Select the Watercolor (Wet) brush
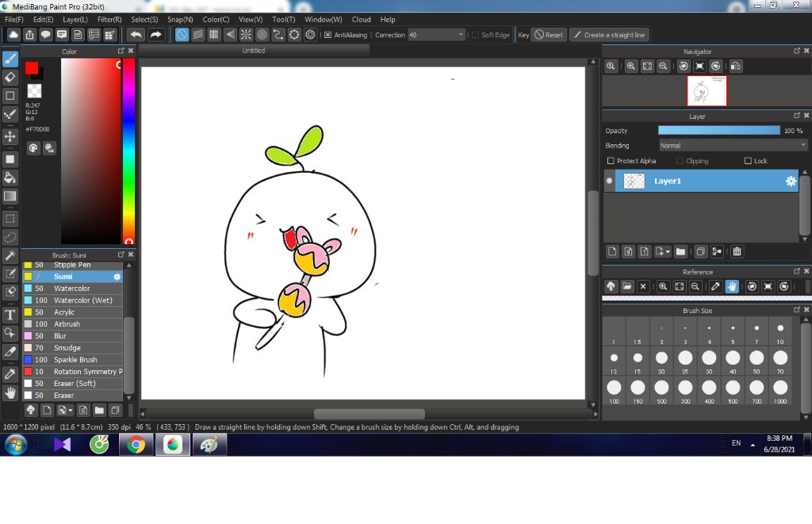The width and height of the screenshot is (812, 524). point(72,300)
